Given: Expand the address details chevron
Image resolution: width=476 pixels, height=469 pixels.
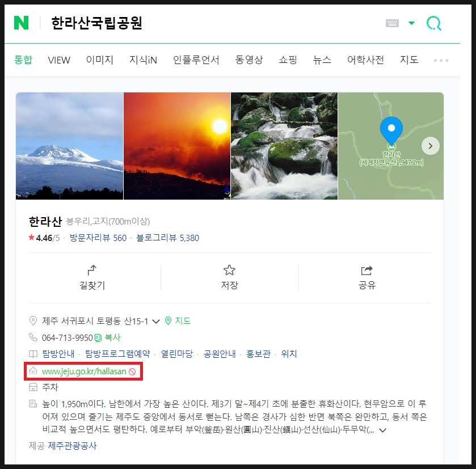Looking at the screenshot, I should tap(155, 321).
